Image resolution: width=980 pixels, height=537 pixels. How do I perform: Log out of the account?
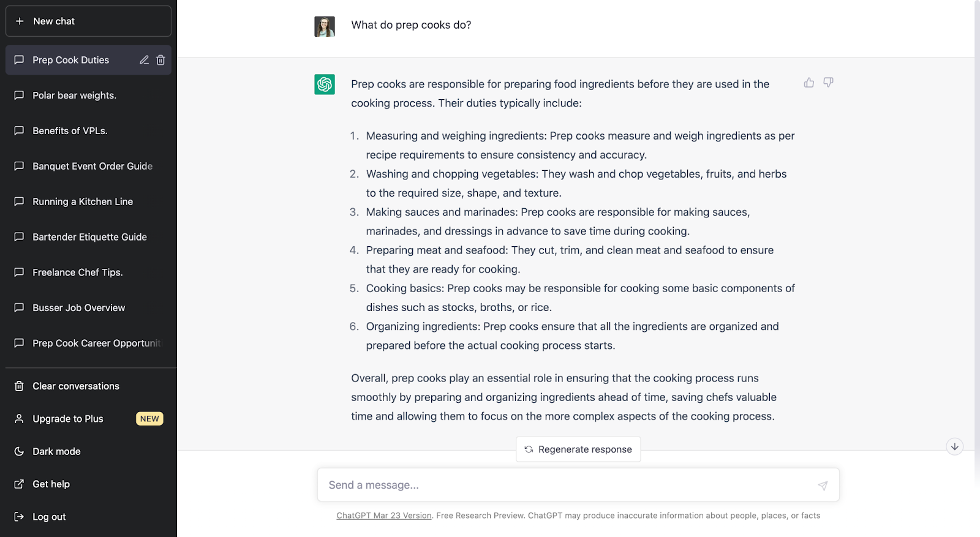pos(49,517)
